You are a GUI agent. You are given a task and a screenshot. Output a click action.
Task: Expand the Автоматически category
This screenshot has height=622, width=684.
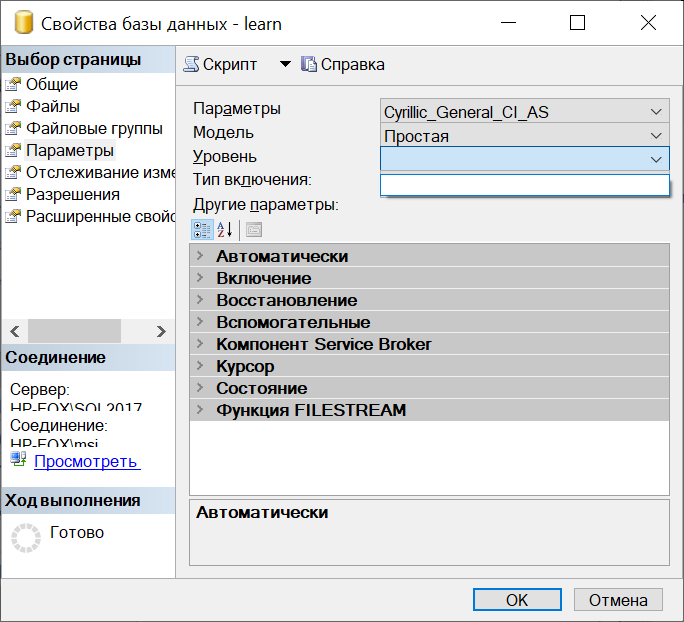pyautogui.click(x=200, y=256)
